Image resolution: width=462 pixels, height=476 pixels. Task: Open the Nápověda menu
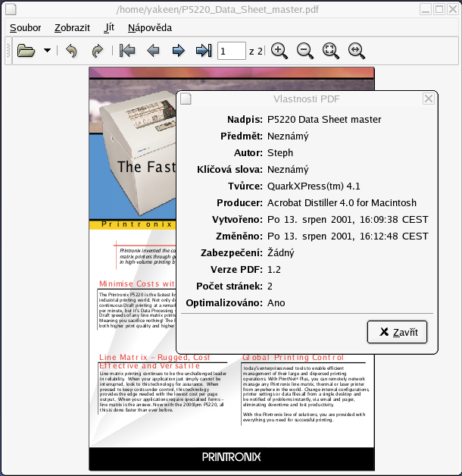(x=150, y=28)
